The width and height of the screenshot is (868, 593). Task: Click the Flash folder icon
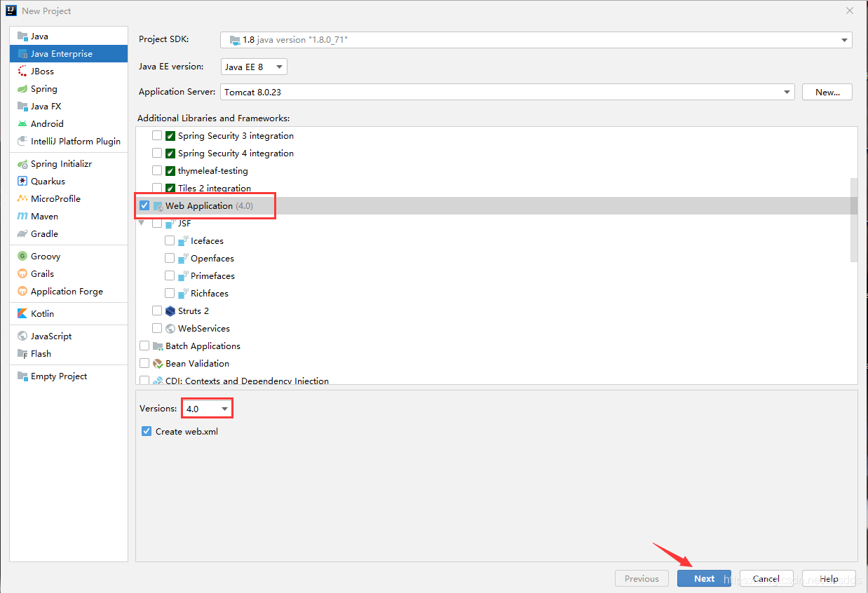(22, 353)
